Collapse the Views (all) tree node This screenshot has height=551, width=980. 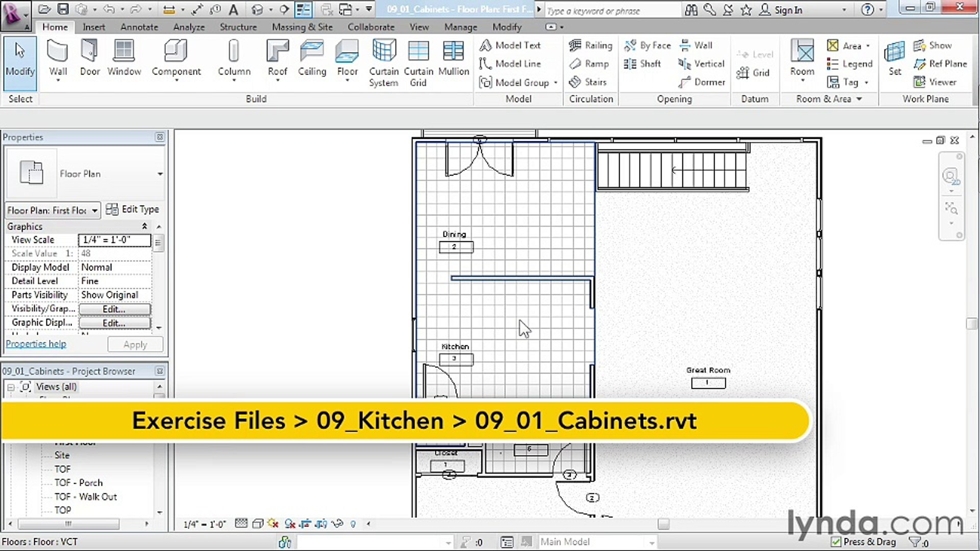(11, 387)
